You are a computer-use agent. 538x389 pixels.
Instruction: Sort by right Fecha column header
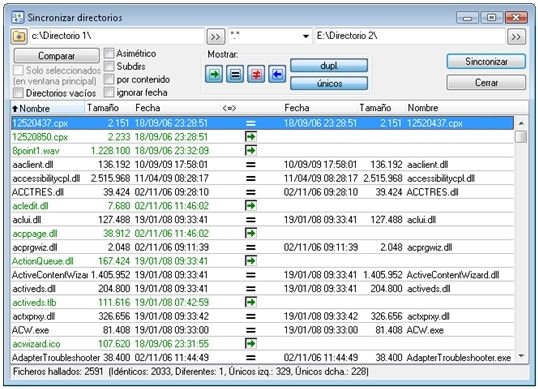319,108
